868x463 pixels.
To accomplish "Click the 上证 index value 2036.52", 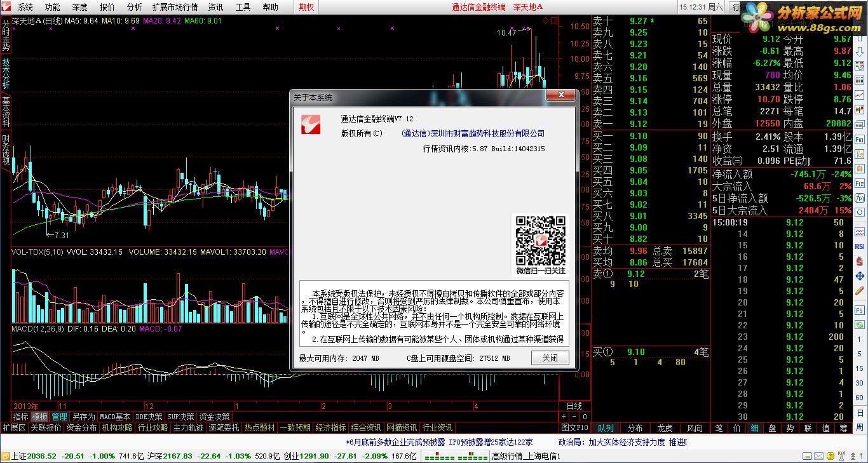I will [43, 457].
